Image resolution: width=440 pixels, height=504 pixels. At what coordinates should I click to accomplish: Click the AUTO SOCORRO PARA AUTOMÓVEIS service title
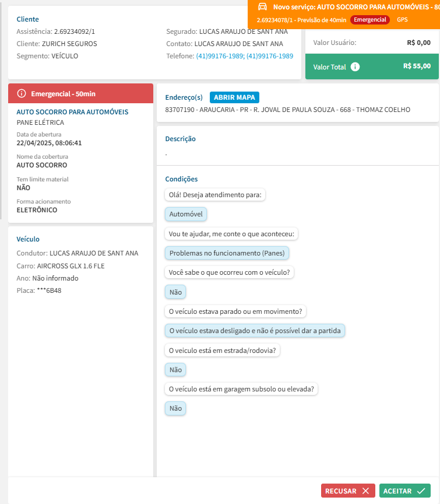(x=72, y=112)
